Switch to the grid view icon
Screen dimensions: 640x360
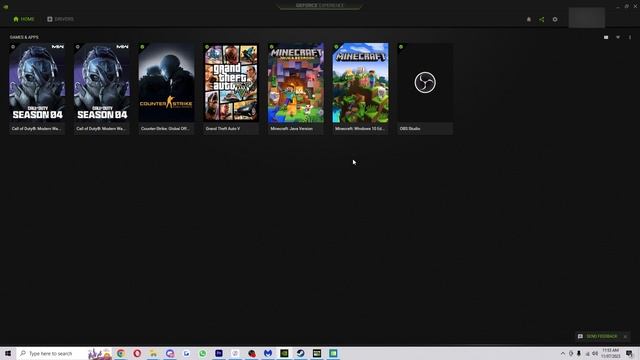click(x=606, y=37)
